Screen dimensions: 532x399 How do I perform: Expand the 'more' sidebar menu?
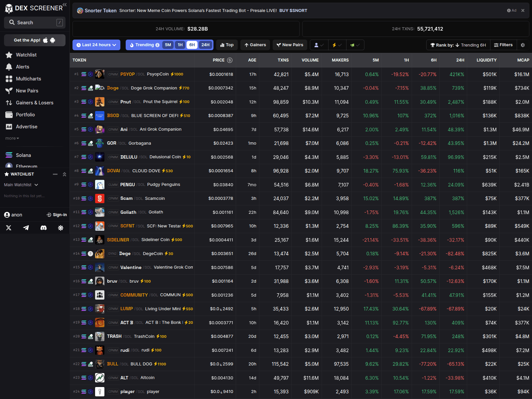12,138
